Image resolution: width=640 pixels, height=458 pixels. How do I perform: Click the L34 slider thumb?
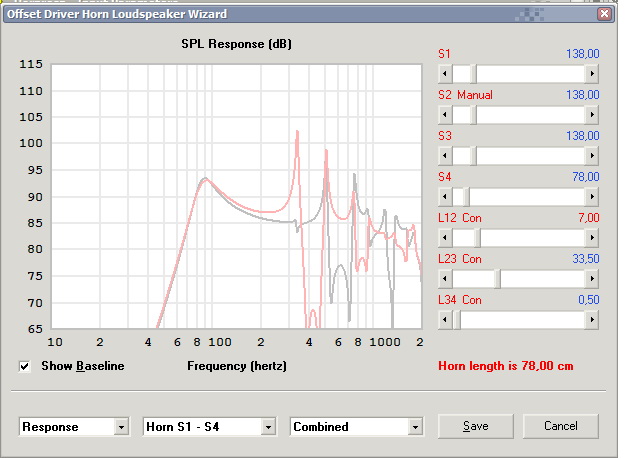[458, 320]
